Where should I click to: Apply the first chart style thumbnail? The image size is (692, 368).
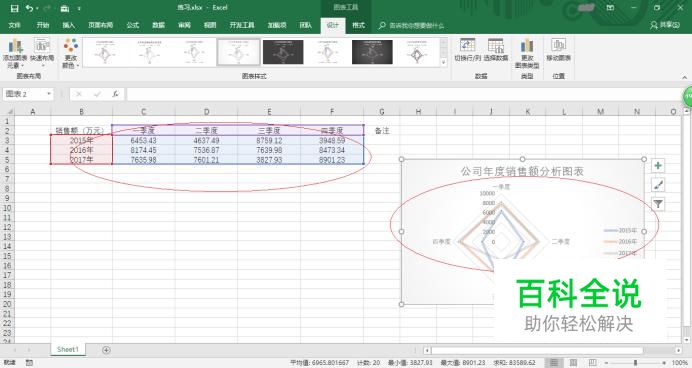pyautogui.click(x=104, y=52)
